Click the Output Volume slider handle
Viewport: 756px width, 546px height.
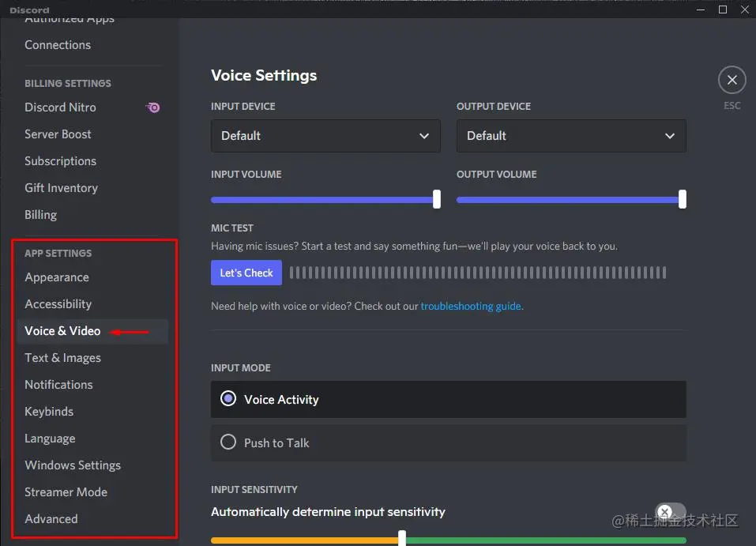(682, 199)
